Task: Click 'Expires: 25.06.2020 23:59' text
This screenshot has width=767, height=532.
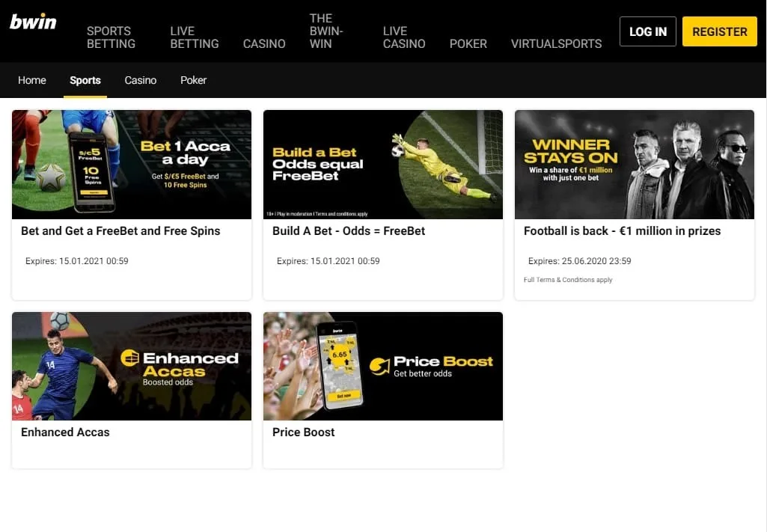Action: click(x=580, y=261)
